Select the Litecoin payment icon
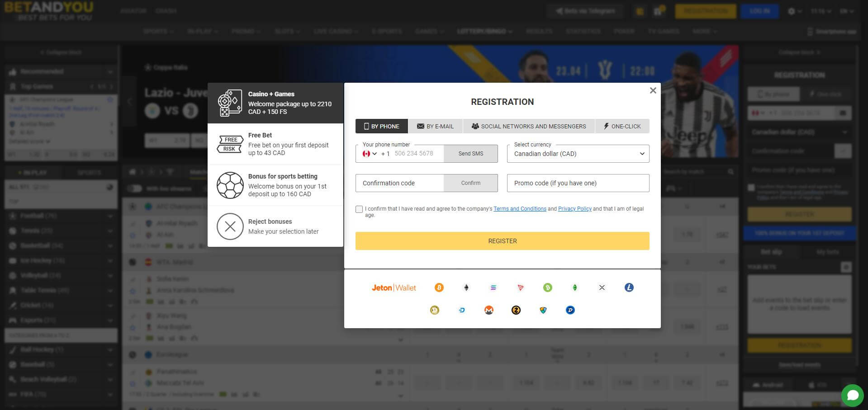Viewport: 868px width, 410px height. [629, 287]
